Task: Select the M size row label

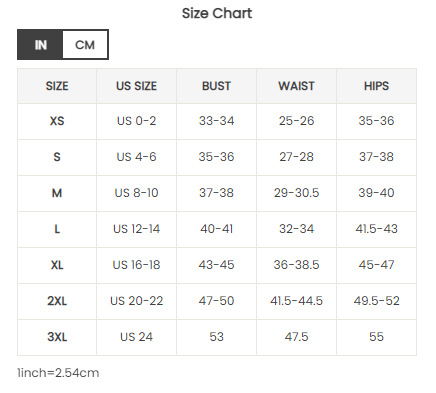Action: tap(57, 193)
